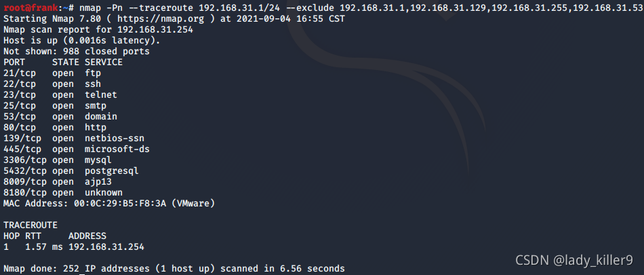Image resolution: width=644 pixels, height=275 pixels.
Task: Select the 3306/tcp mysql line
Action: pos(58,160)
